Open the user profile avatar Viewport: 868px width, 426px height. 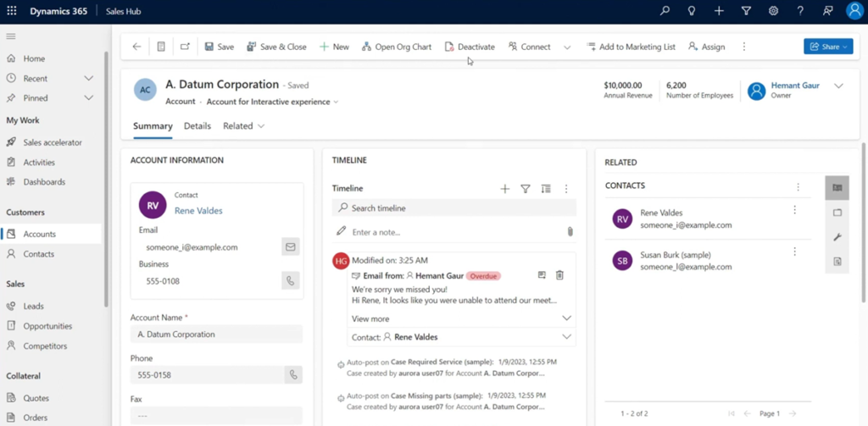coord(854,11)
